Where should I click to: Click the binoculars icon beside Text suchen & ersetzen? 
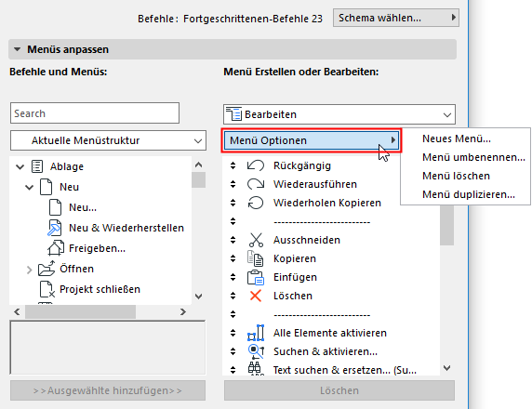pos(255,369)
